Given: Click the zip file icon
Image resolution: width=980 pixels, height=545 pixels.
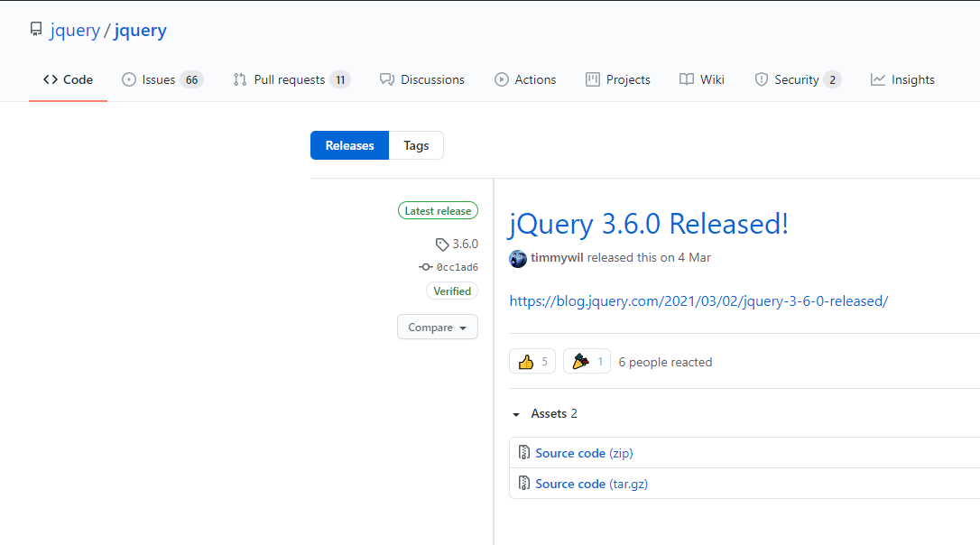Looking at the screenshot, I should click(523, 452).
